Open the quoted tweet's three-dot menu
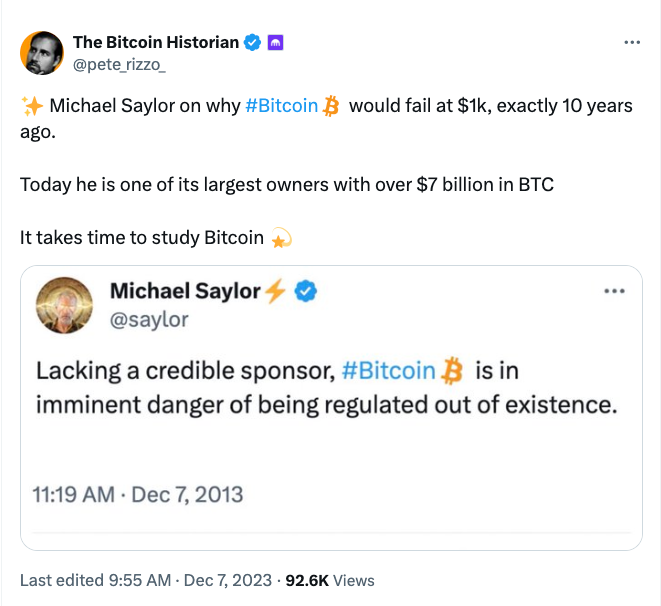Viewport: 661px width, 606px height. (x=610, y=292)
